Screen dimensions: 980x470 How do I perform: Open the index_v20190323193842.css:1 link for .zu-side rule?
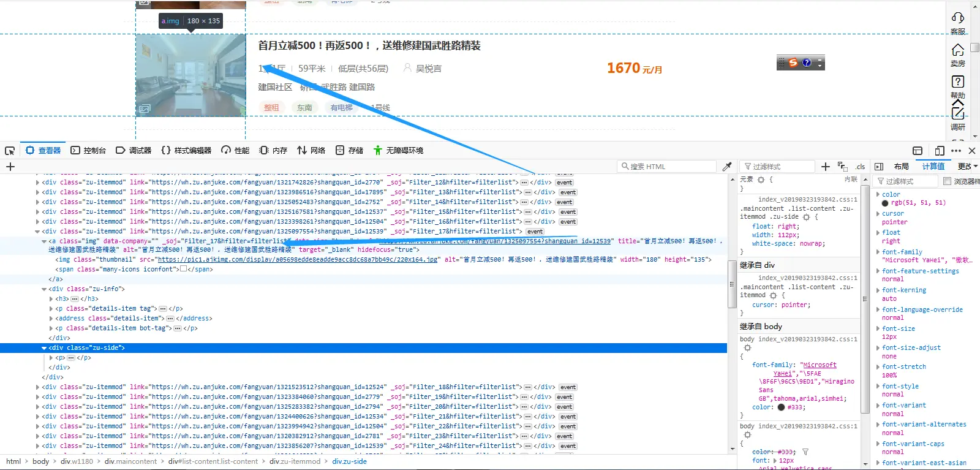[x=808, y=199]
